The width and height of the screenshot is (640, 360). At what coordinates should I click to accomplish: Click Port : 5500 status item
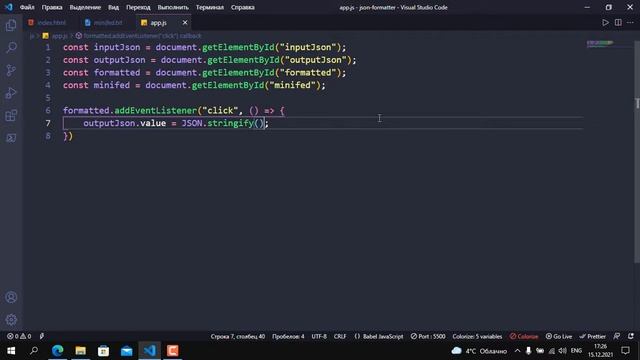point(428,336)
